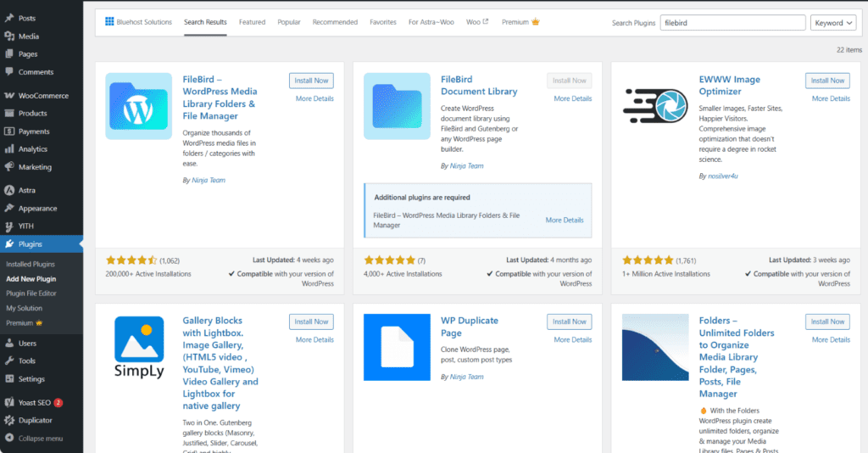Screen dimensions: 868x453
Task: Install the EWWW Image Optimizer plugin
Action: (x=827, y=81)
